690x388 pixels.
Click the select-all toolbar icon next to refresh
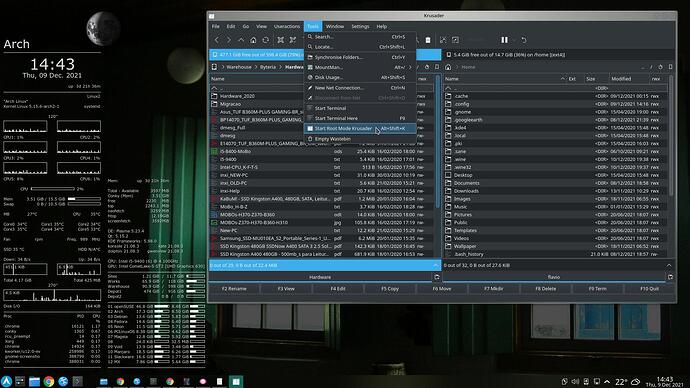click(x=280, y=40)
